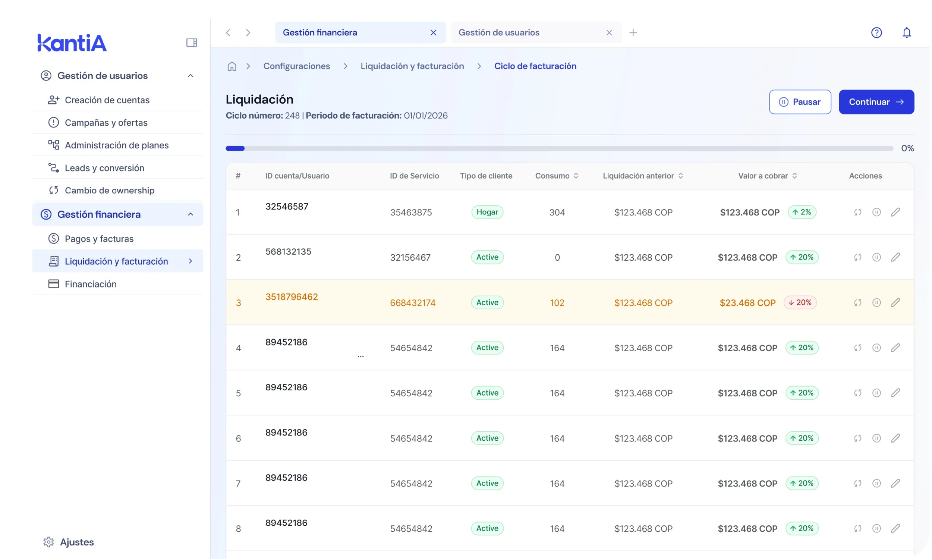Switch to Gestión de usuarios tab
932x560 pixels.
click(x=498, y=33)
